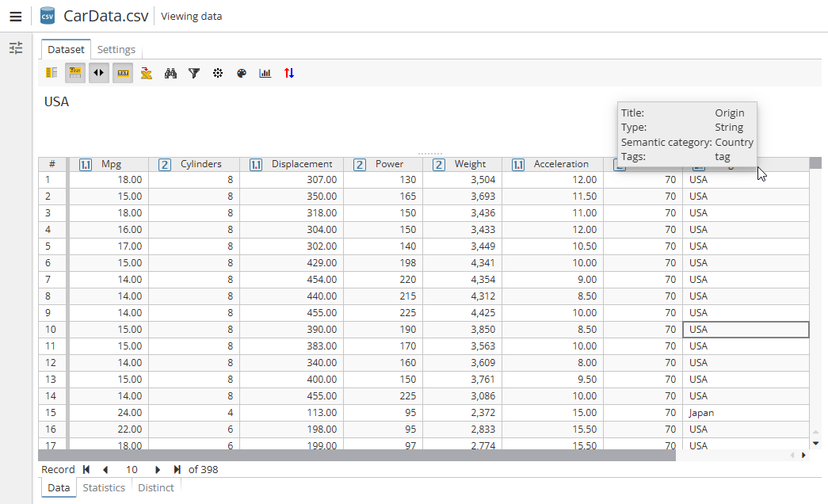Open the sidebar filter settings panel
The width and height of the screenshot is (828, 504).
click(16, 48)
